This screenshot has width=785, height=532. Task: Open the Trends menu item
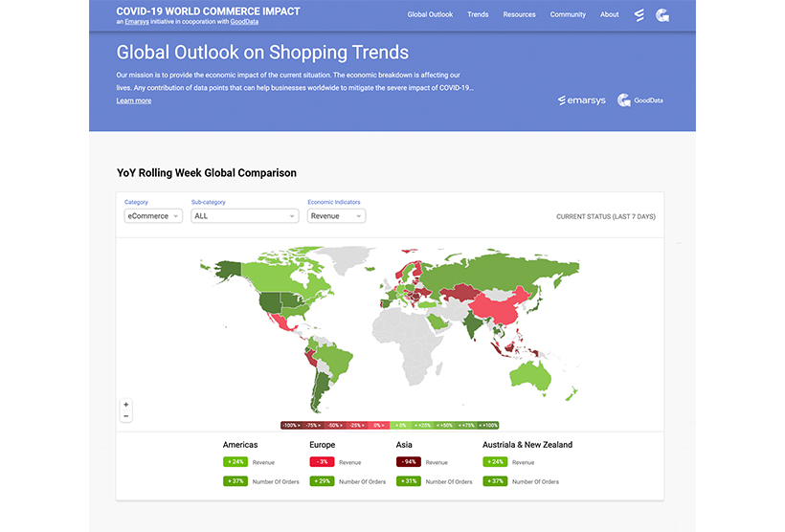tap(478, 15)
